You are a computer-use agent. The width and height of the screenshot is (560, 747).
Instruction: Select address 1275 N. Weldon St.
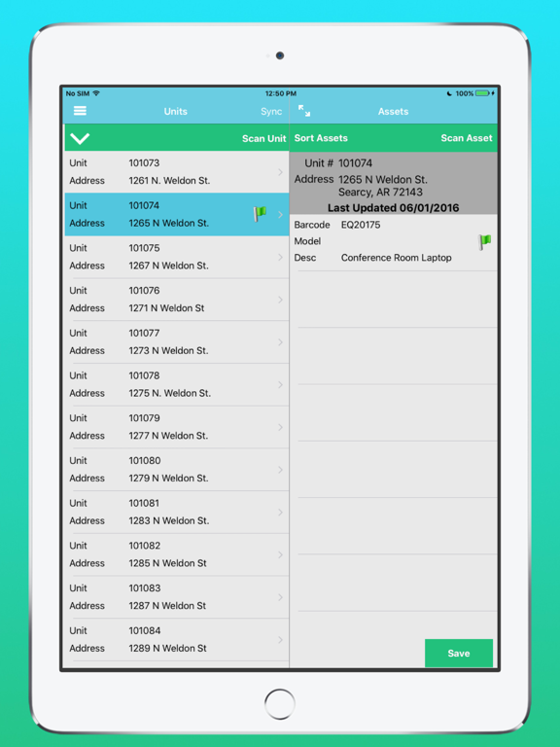169,393
